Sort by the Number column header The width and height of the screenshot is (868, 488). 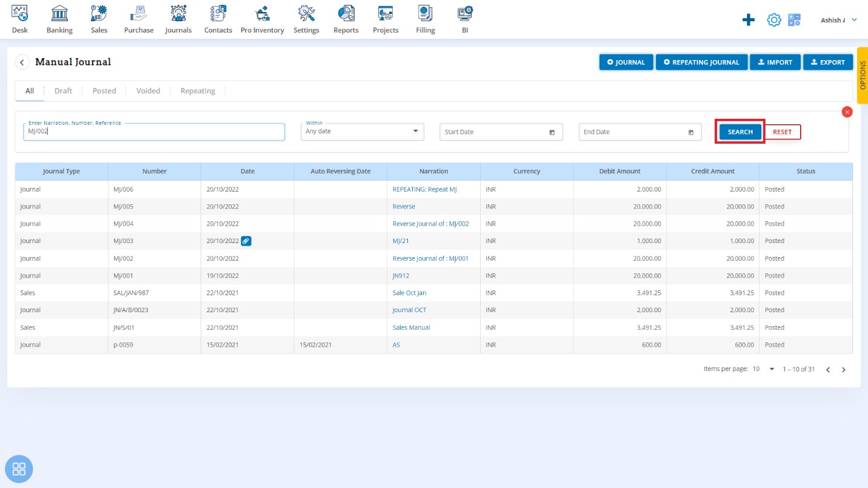pos(155,172)
